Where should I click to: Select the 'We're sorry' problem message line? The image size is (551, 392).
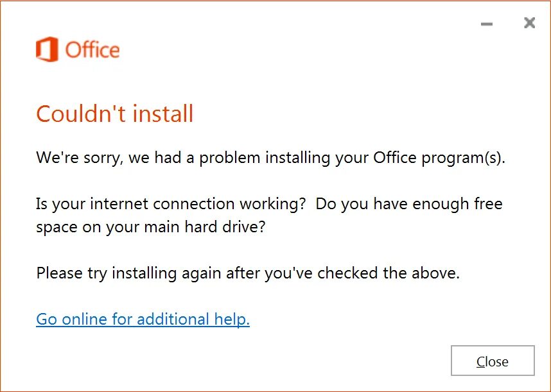point(270,158)
